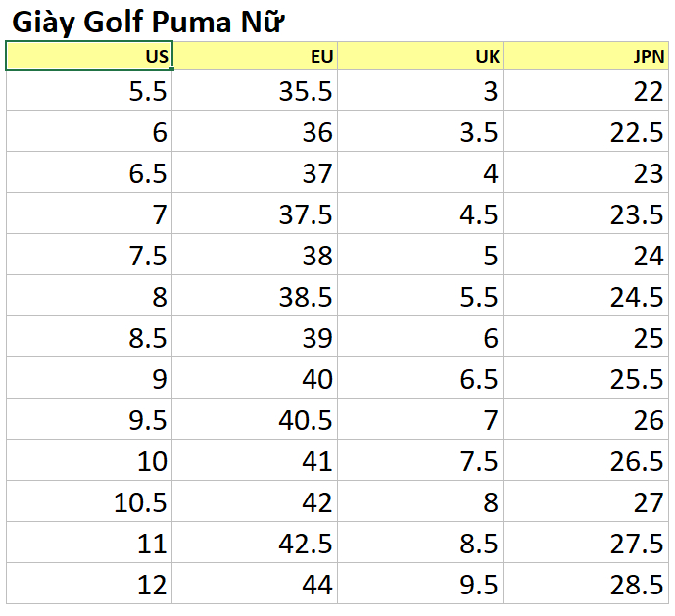Select the US header cell
The image size is (675, 616).
pos(89,56)
